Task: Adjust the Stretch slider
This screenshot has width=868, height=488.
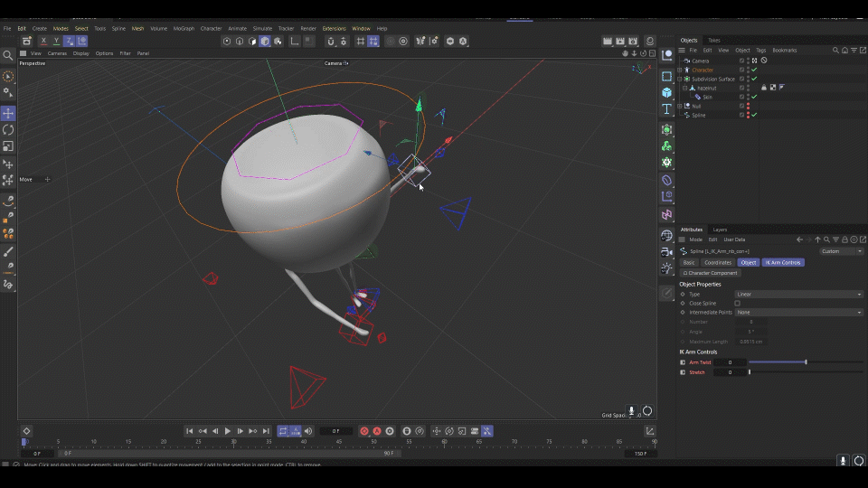Action: point(806,372)
